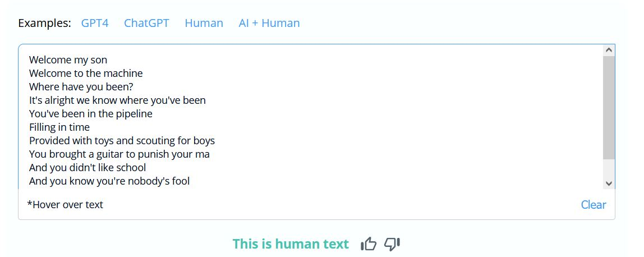Click the 'Welcome to the machine' line

coord(86,74)
